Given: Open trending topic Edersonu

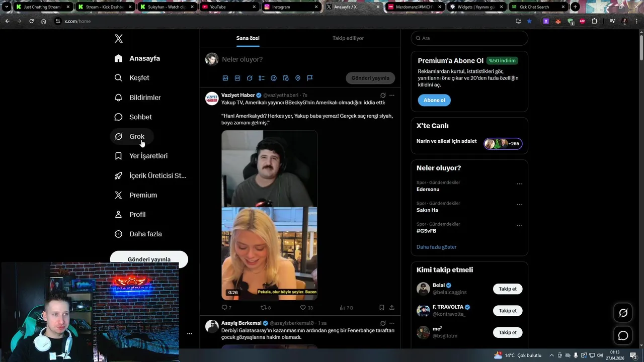Looking at the screenshot, I should pos(428,189).
